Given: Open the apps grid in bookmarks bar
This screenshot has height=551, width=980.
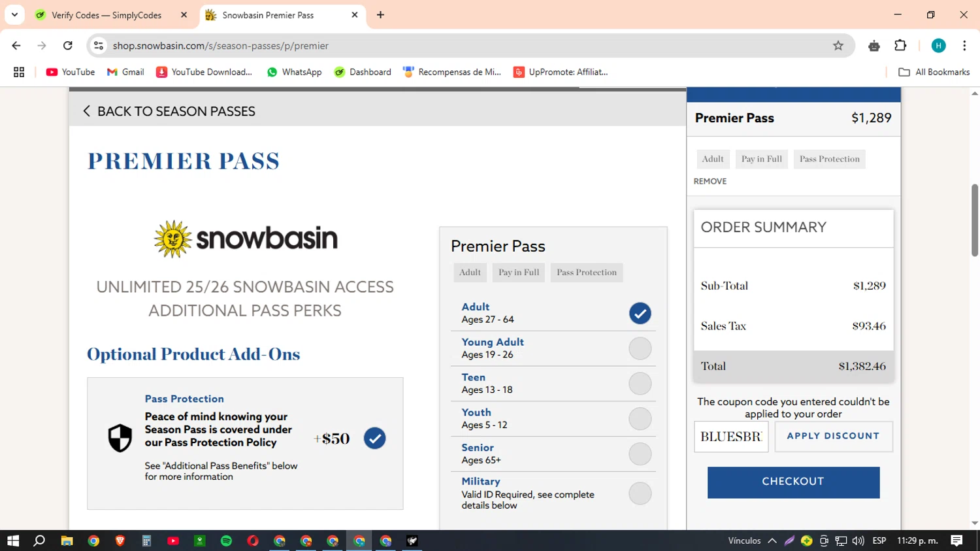Looking at the screenshot, I should pyautogui.click(x=19, y=72).
